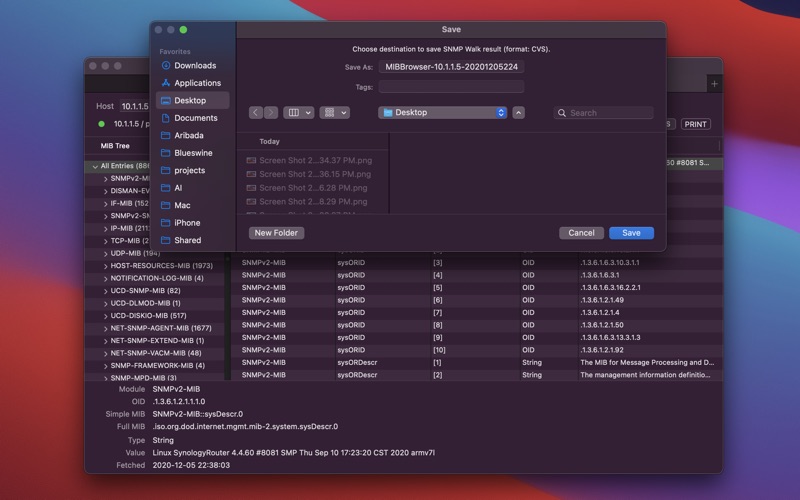
Task: Expand UCD-DLMOD-MIB (1) node
Action: 106,304
